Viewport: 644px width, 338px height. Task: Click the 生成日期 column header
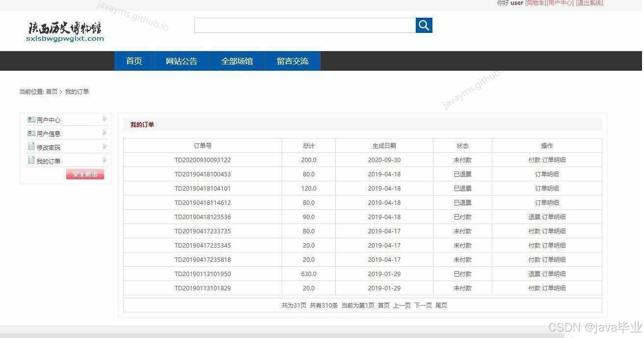[384, 146]
